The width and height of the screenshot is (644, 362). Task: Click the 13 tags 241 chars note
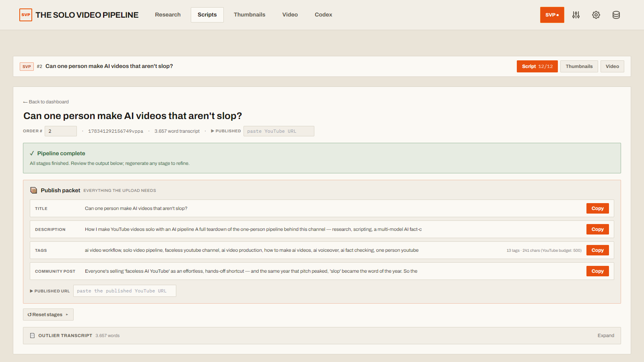click(x=544, y=250)
